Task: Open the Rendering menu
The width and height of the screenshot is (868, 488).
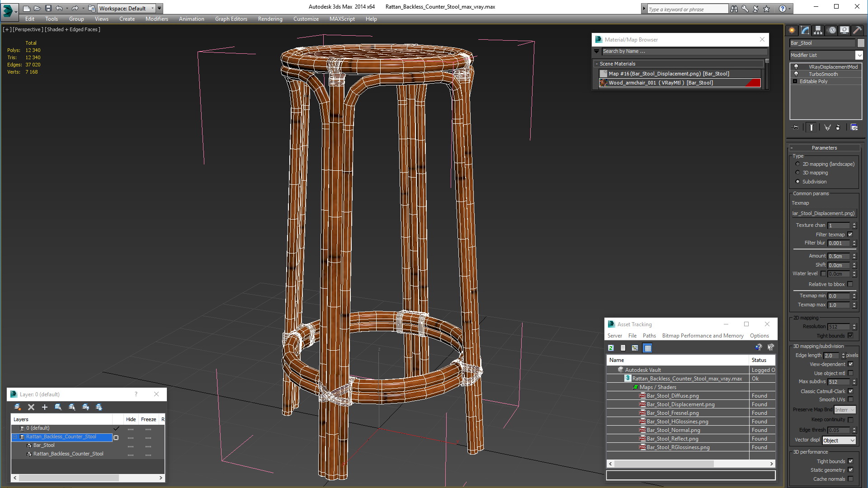Action: coord(270,19)
